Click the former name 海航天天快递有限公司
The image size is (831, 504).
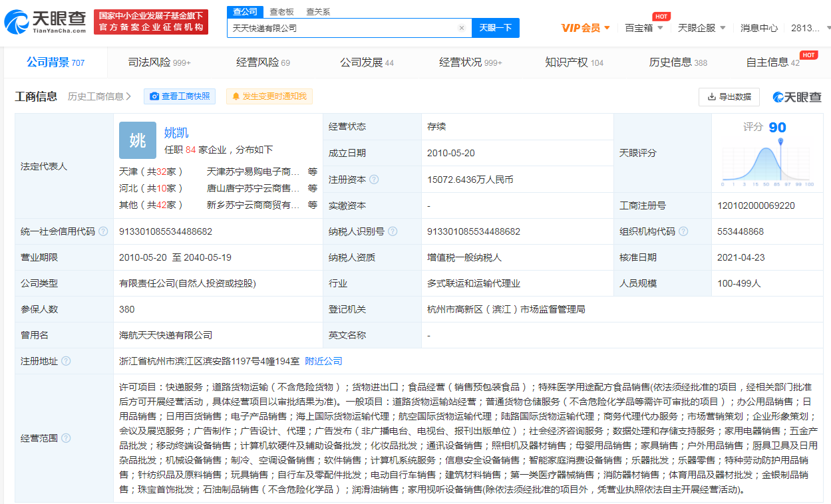(166, 335)
